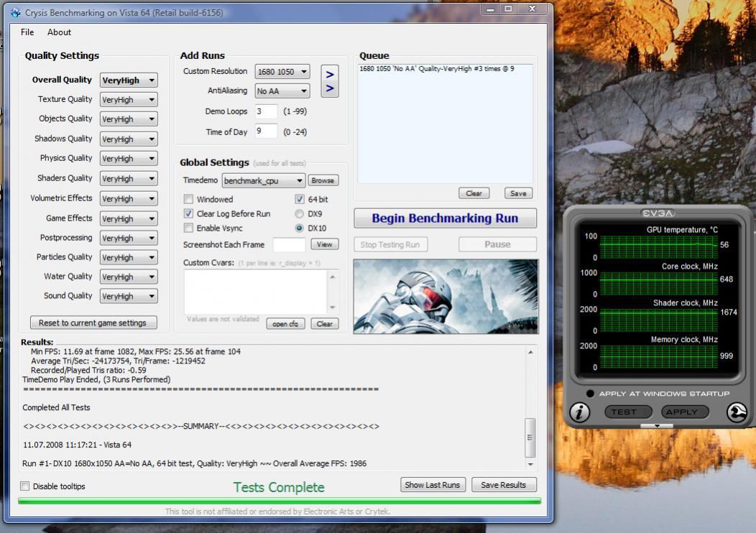This screenshot has height=533, width=756.
Task: Select the DX9 radio button
Action: 300,213
